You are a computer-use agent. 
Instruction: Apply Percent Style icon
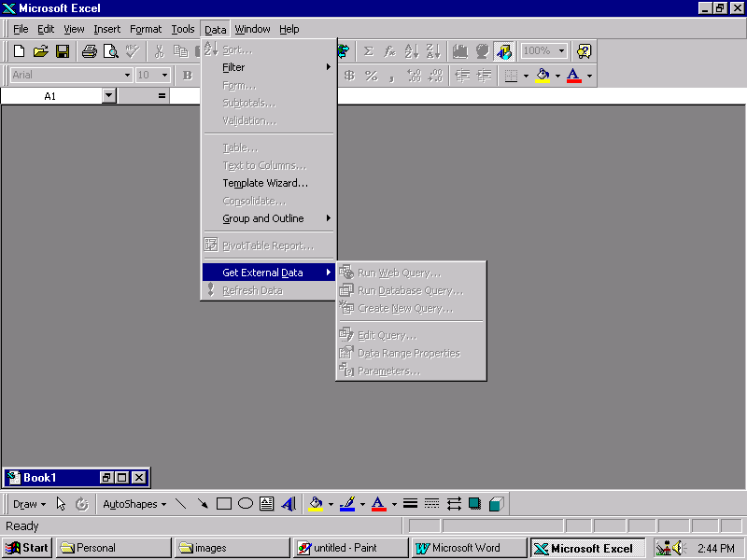pyautogui.click(x=371, y=76)
